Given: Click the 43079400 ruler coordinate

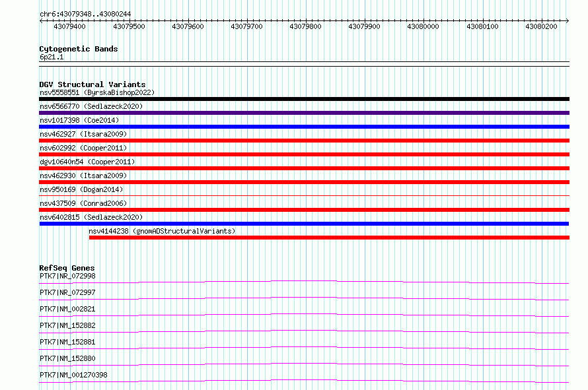Looking at the screenshot, I should tap(69, 26).
